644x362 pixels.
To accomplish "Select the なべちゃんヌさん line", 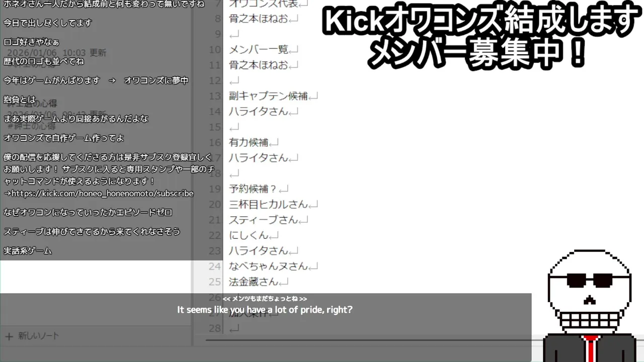I will click(x=268, y=266).
